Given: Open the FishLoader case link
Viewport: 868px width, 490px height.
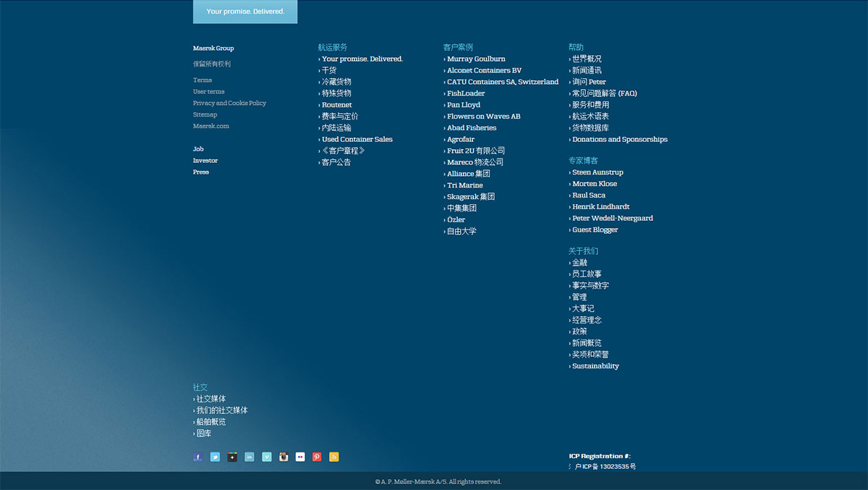Looking at the screenshot, I should click(464, 93).
